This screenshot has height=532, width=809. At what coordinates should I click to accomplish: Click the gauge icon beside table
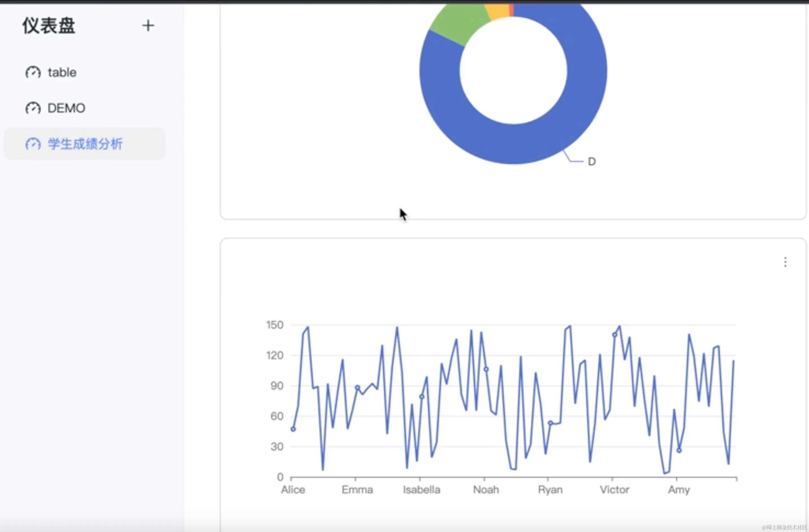tap(33, 72)
